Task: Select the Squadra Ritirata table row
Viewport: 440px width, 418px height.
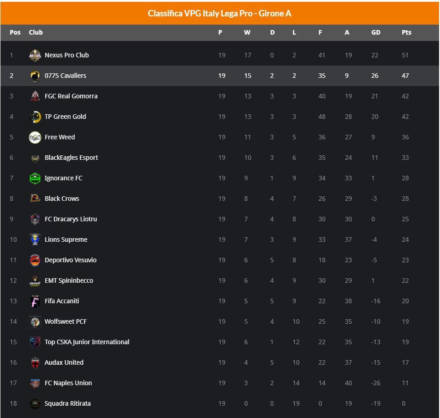Action: pos(220,404)
